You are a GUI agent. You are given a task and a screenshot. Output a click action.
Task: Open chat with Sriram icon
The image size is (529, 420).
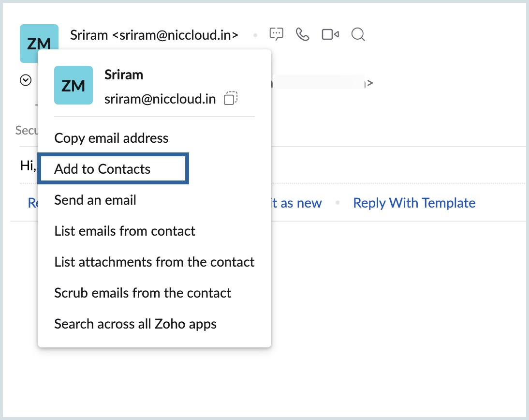[x=276, y=34]
